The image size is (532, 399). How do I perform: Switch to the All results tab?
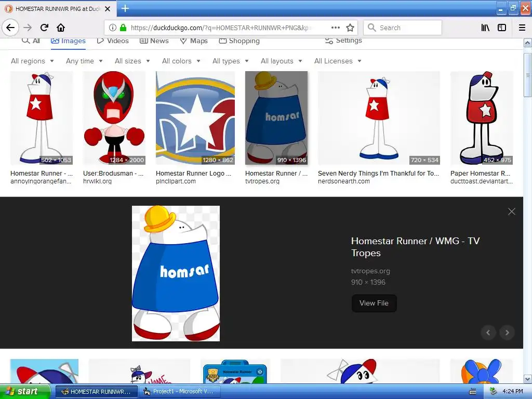(x=31, y=41)
